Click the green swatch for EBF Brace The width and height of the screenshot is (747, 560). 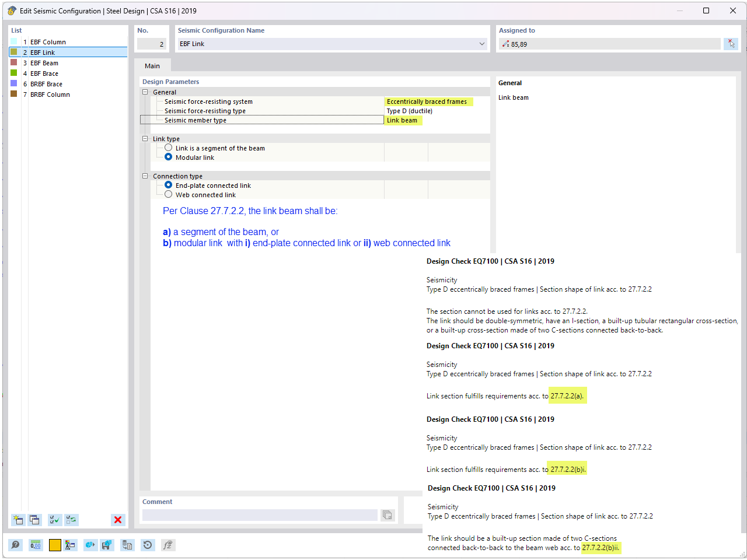14,73
